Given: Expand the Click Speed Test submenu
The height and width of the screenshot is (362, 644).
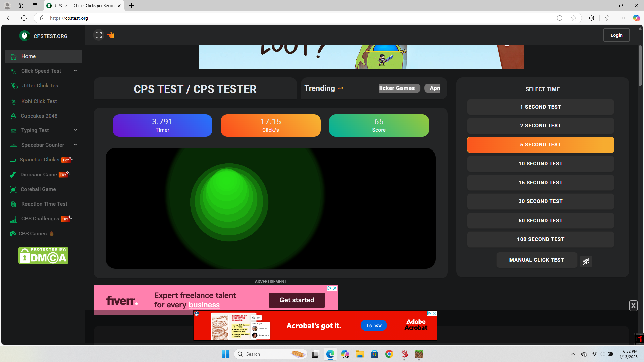Looking at the screenshot, I should tap(75, 71).
